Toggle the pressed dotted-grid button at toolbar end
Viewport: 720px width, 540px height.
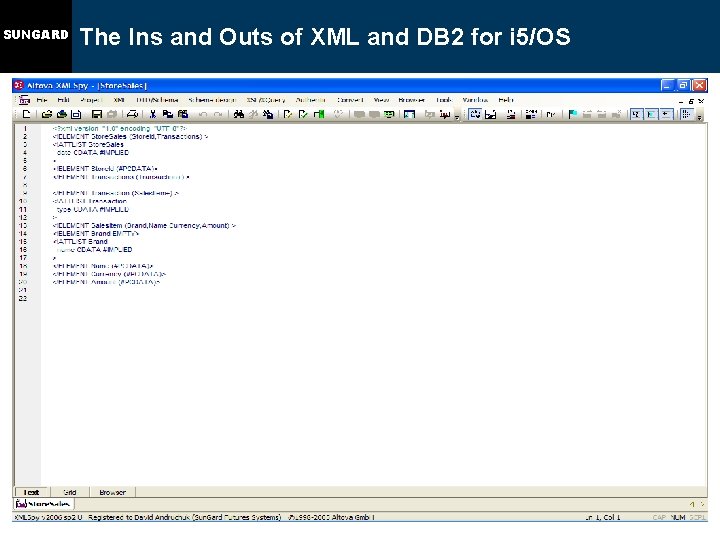click(x=686, y=114)
